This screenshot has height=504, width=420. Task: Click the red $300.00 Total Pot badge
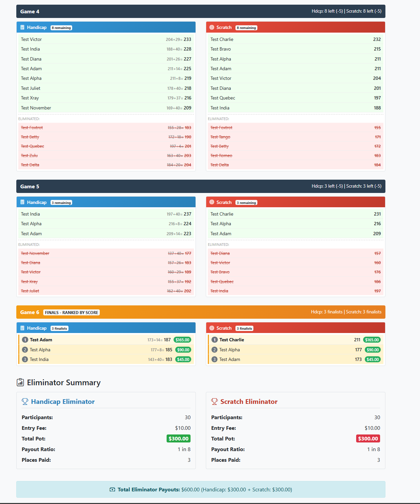(368, 438)
